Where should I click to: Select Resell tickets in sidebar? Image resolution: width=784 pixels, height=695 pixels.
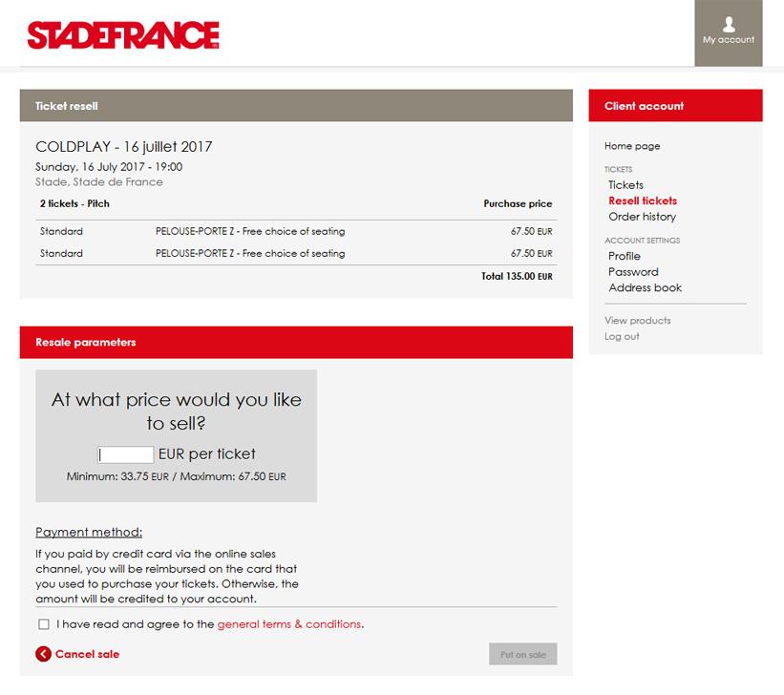(x=643, y=201)
